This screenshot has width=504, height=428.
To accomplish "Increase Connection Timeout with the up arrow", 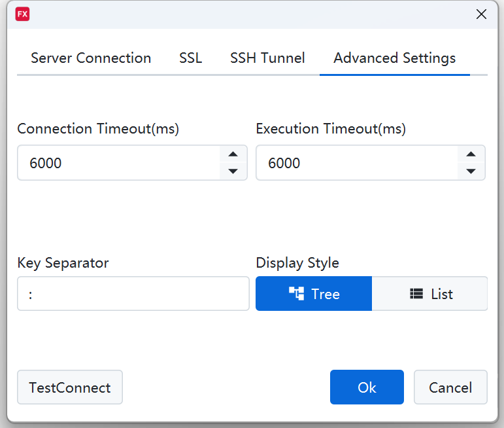I will (233, 154).
